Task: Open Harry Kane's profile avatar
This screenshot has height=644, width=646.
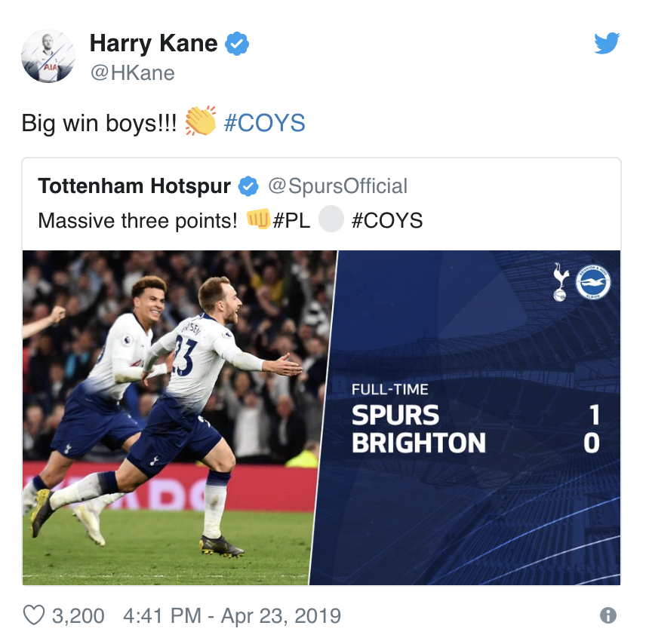Action: [48, 56]
